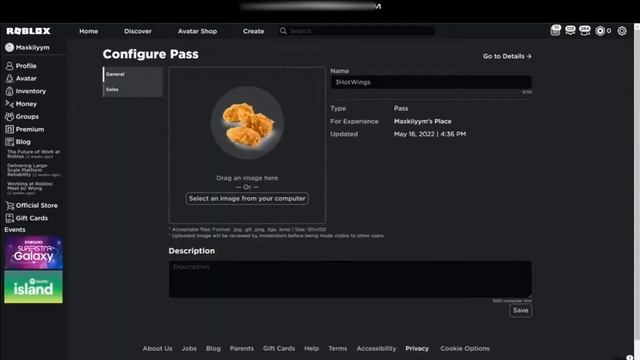640x360 pixels.
Task: Open the Privacy footer link
Action: [417, 348]
